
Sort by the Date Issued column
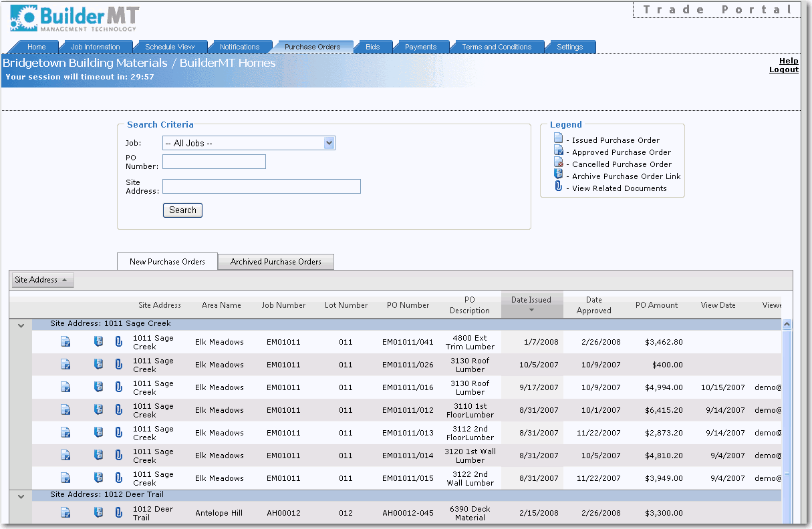pyautogui.click(x=532, y=305)
